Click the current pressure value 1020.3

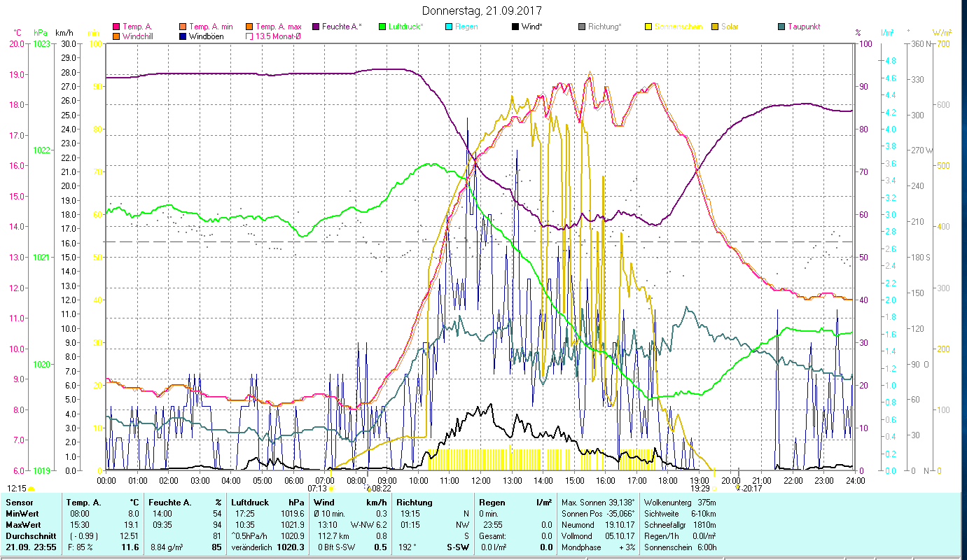click(x=290, y=547)
